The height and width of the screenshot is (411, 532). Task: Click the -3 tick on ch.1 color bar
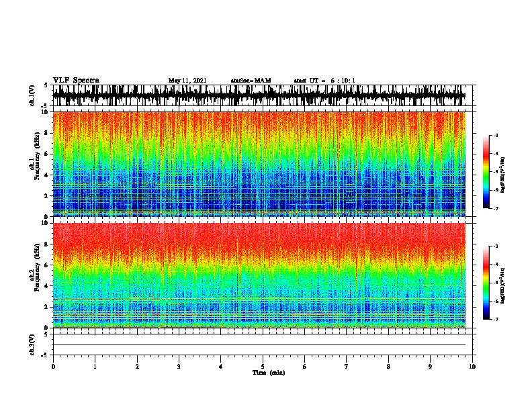pos(496,135)
